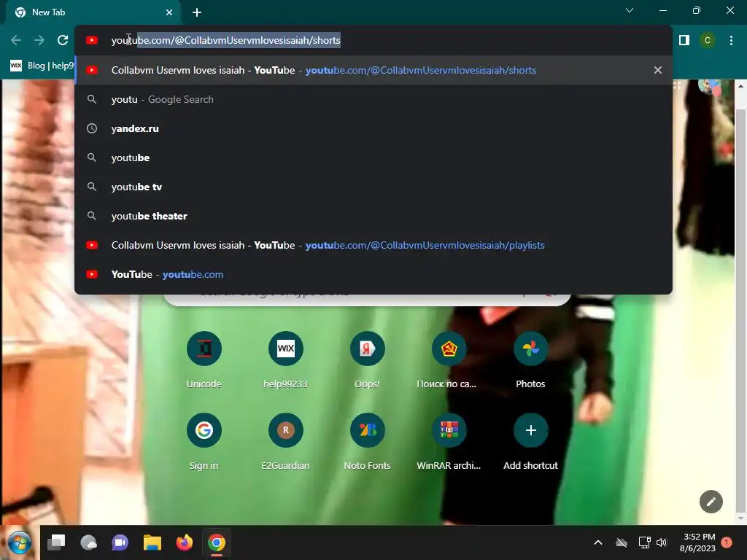Open Task View on the taskbar
The height and width of the screenshot is (560, 747).
(x=56, y=542)
